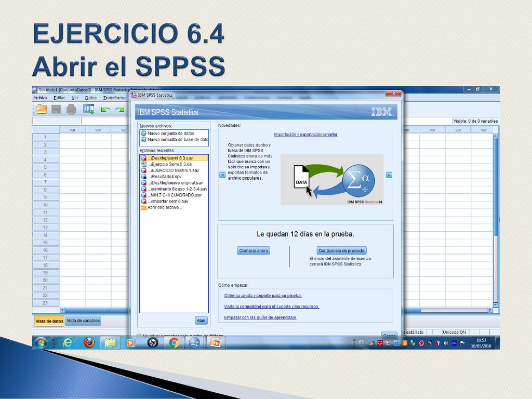Click the Comprar ahora button
The width and height of the screenshot is (532, 399).
point(254,251)
